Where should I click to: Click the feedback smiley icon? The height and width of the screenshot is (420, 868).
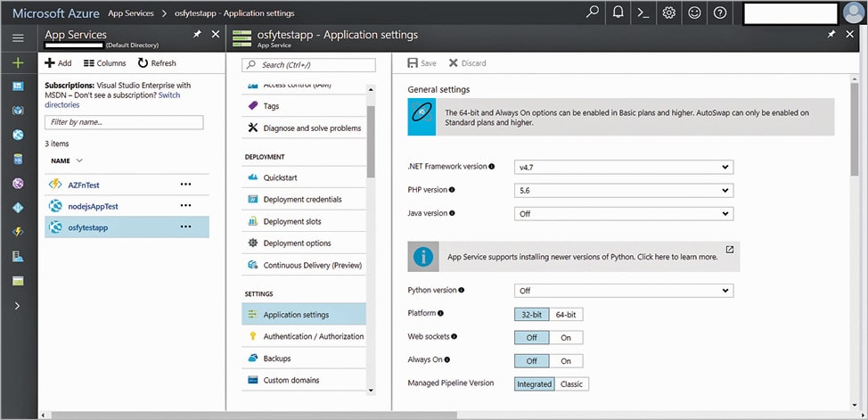695,12
